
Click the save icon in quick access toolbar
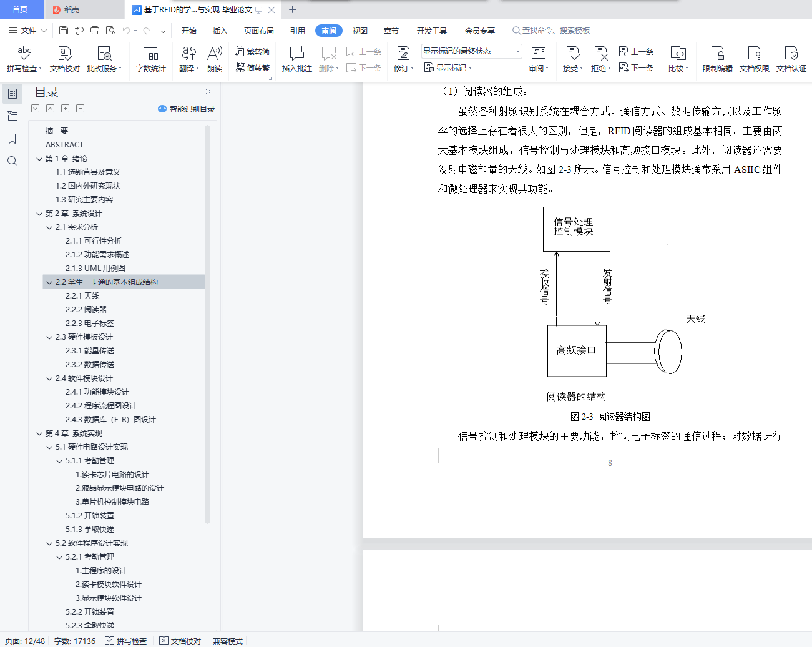click(x=64, y=30)
